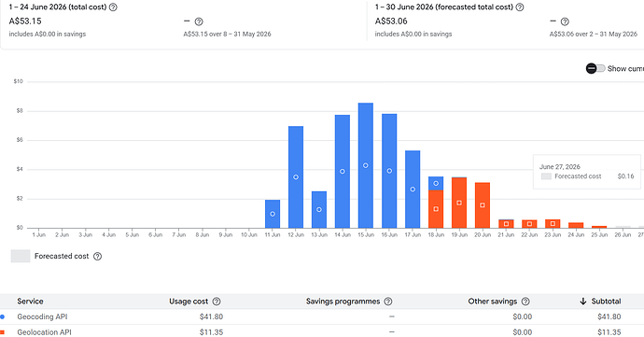This screenshot has width=644, height=337.
Task: Click the blue segment of 18 Jun bar
Action: [436, 183]
